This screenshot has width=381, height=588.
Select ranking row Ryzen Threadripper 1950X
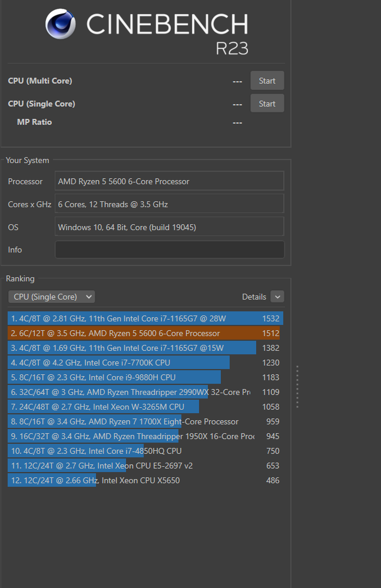coord(145,436)
